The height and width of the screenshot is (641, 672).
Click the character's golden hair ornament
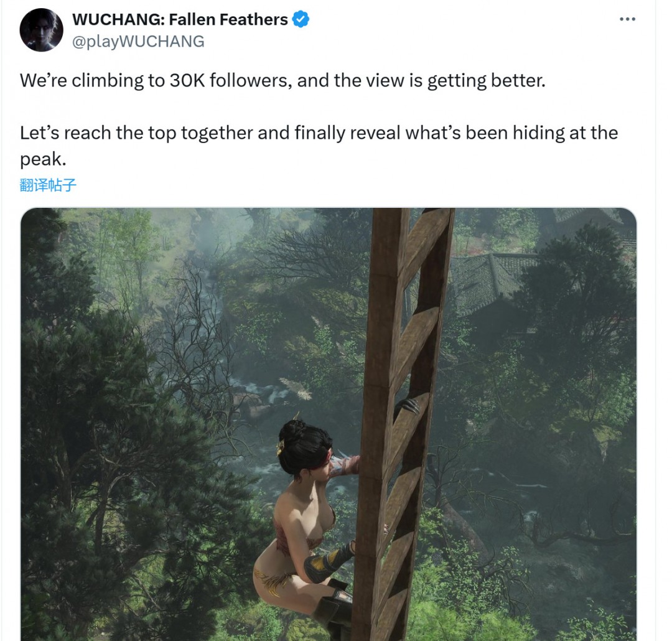(x=282, y=446)
